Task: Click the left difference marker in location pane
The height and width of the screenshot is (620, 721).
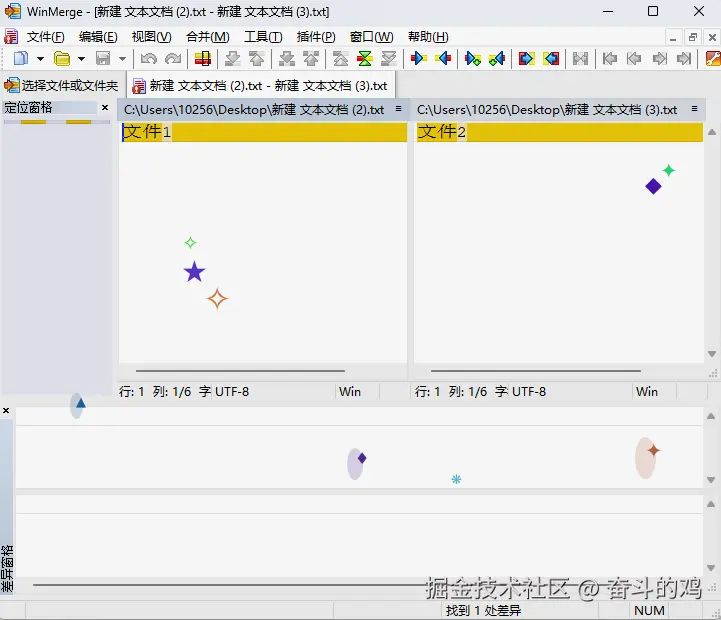Action: click(x=33, y=122)
